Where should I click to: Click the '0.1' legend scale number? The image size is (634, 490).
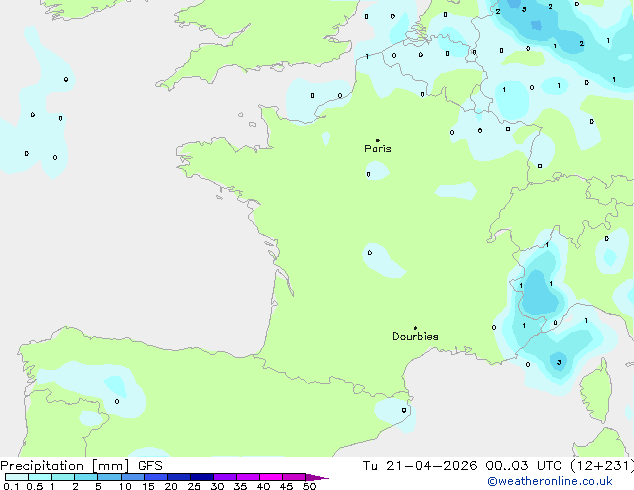point(11,486)
